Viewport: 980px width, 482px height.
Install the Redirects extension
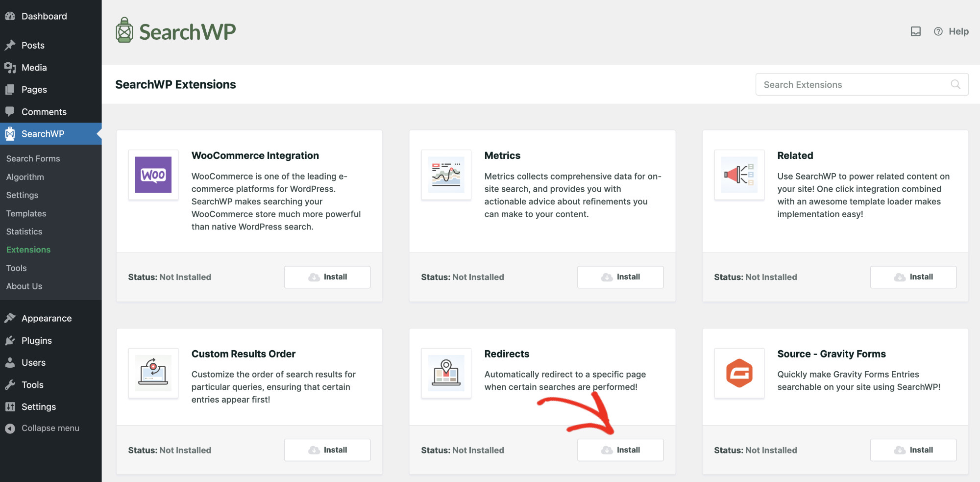620,449
